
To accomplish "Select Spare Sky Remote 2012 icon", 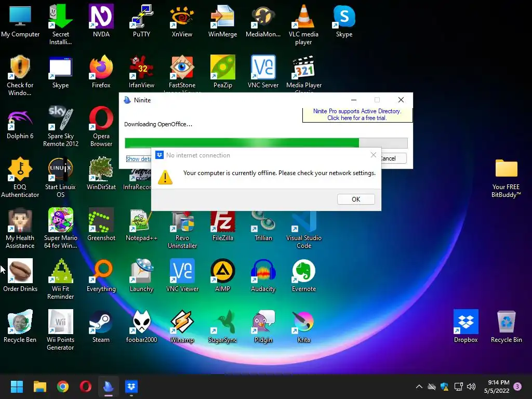I will (x=60, y=127).
